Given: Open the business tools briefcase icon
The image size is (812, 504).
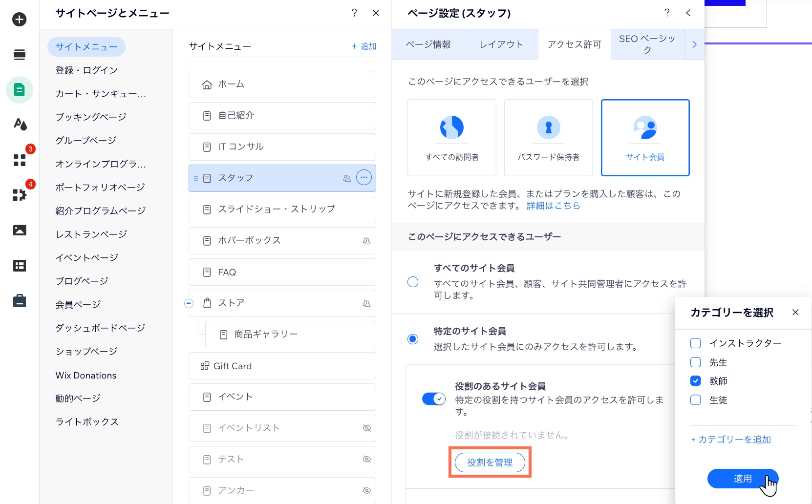Looking at the screenshot, I should pyautogui.click(x=19, y=301).
